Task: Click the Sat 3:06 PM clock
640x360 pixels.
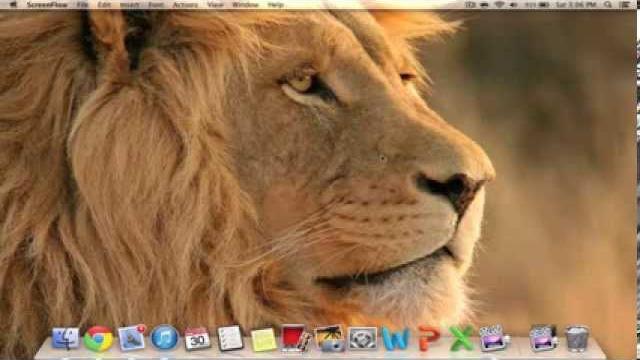Action: tap(576, 5)
